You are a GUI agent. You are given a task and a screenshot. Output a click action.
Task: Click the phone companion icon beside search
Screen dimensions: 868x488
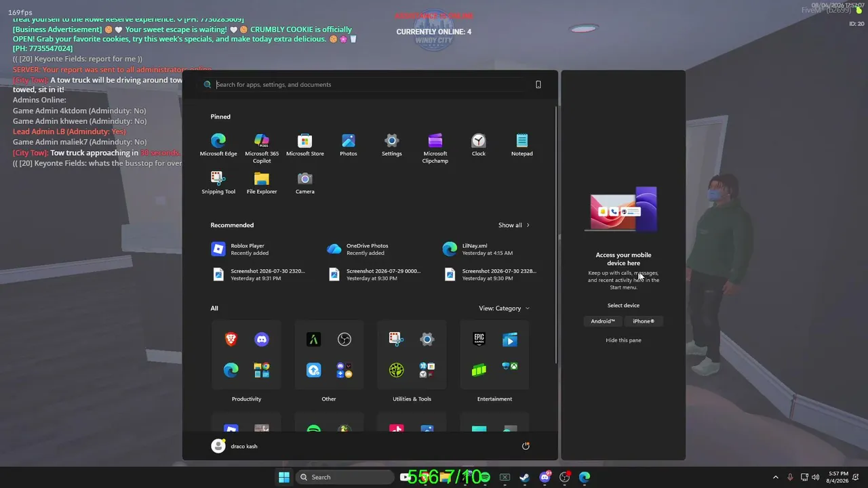point(538,85)
